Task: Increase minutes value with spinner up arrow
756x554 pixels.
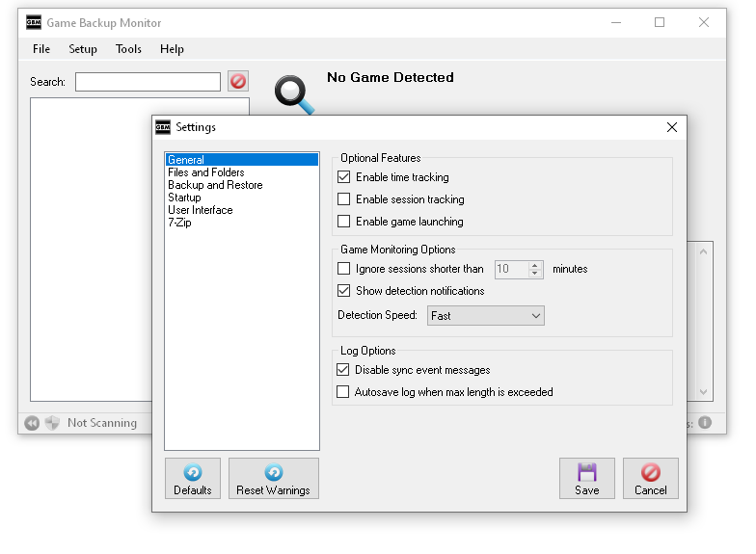Action: coord(534,265)
